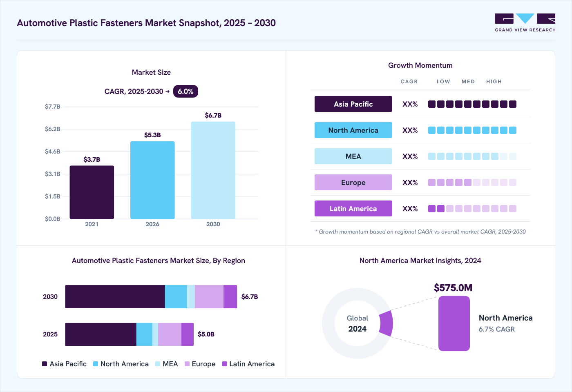The width and height of the screenshot is (572, 392).
Task: Click the purple slice of the Global 2024 donut
Action: [387, 323]
